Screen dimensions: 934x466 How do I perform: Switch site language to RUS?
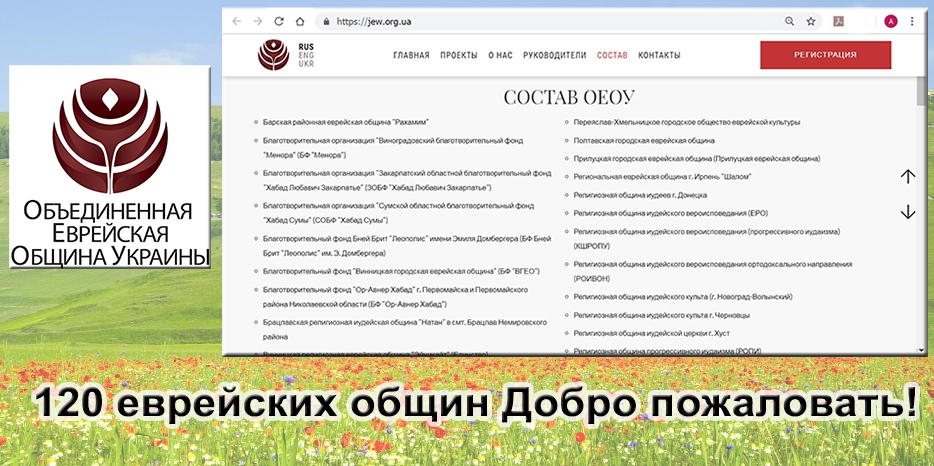(x=306, y=46)
